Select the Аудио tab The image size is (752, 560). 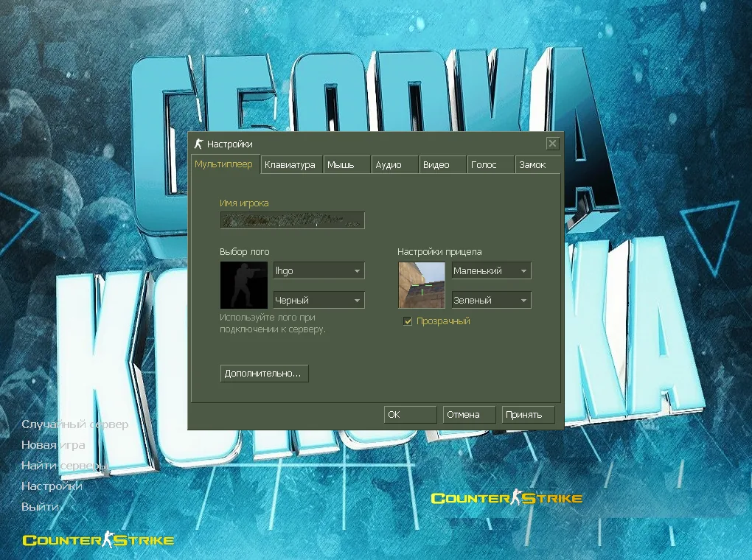[394, 165]
